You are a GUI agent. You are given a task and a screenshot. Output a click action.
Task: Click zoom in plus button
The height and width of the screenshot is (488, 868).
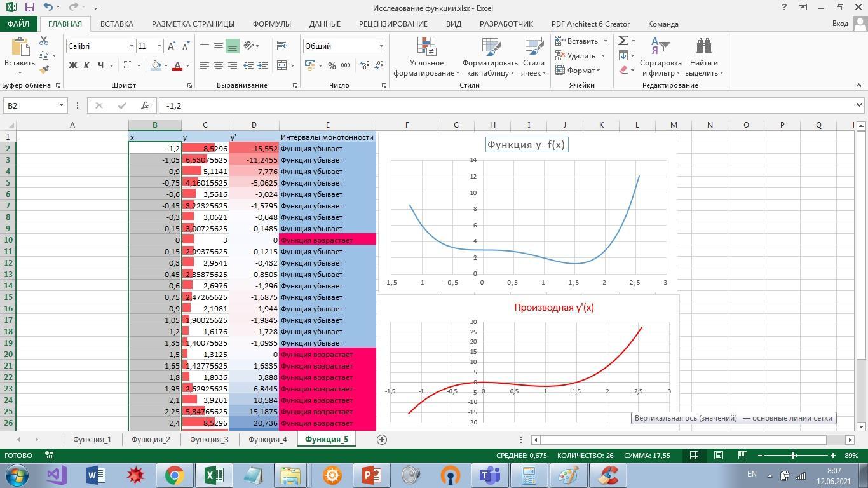pyautogui.click(x=832, y=455)
